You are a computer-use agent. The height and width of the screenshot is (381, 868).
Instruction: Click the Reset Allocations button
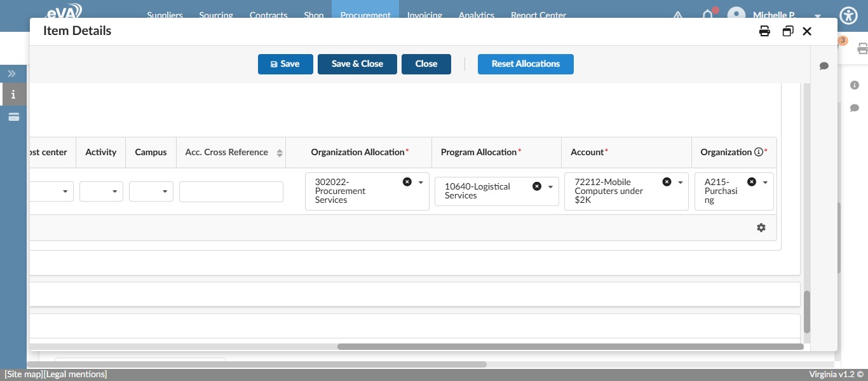(x=526, y=64)
